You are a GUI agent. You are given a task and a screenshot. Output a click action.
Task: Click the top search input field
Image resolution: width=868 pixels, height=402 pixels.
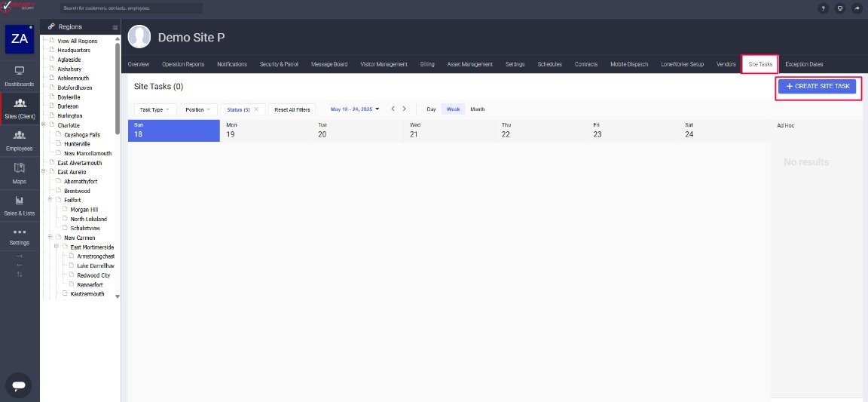click(131, 8)
